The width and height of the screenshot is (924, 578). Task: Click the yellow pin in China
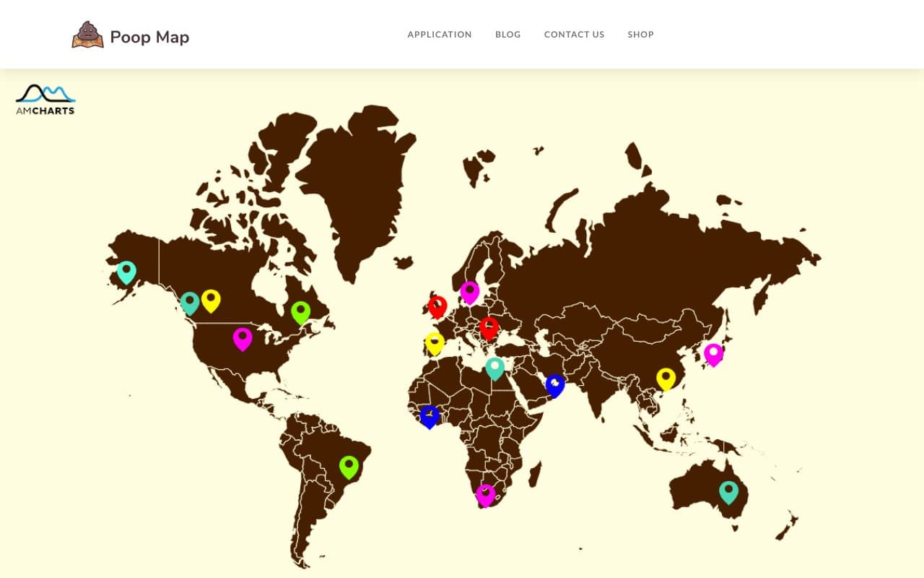point(666,376)
